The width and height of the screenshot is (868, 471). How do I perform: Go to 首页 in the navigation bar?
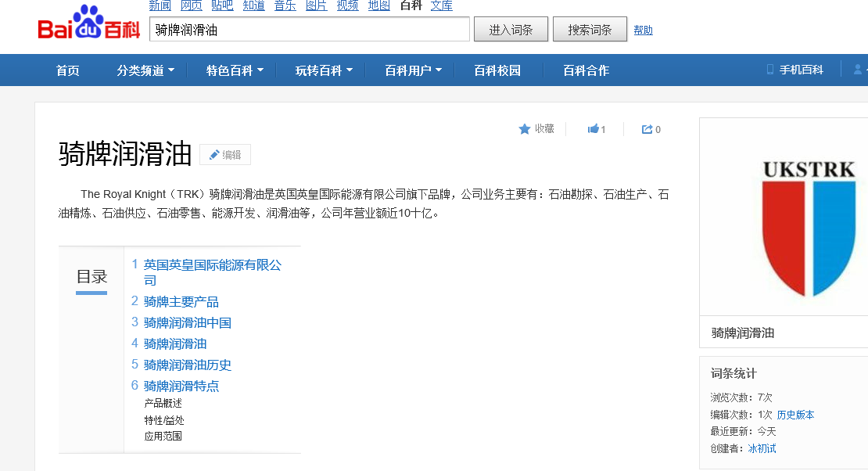pyautogui.click(x=67, y=70)
